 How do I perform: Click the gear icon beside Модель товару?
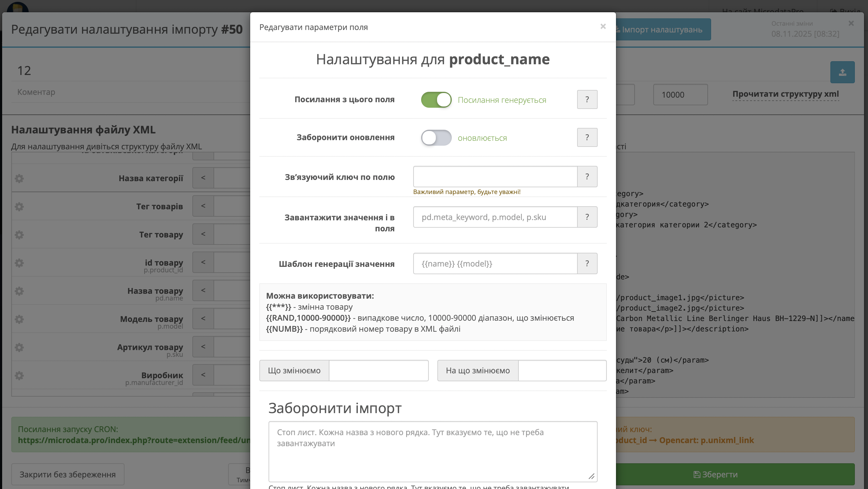pos(19,319)
